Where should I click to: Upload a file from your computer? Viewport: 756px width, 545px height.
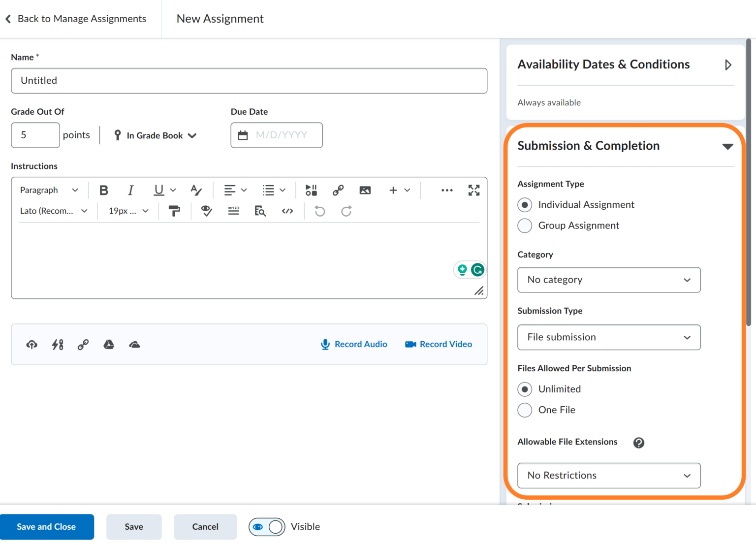point(31,345)
